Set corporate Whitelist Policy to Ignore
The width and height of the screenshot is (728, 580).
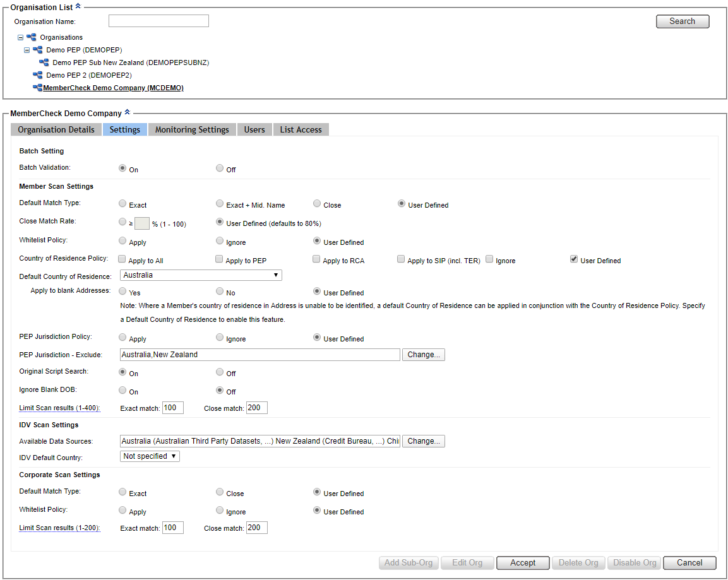point(220,511)
